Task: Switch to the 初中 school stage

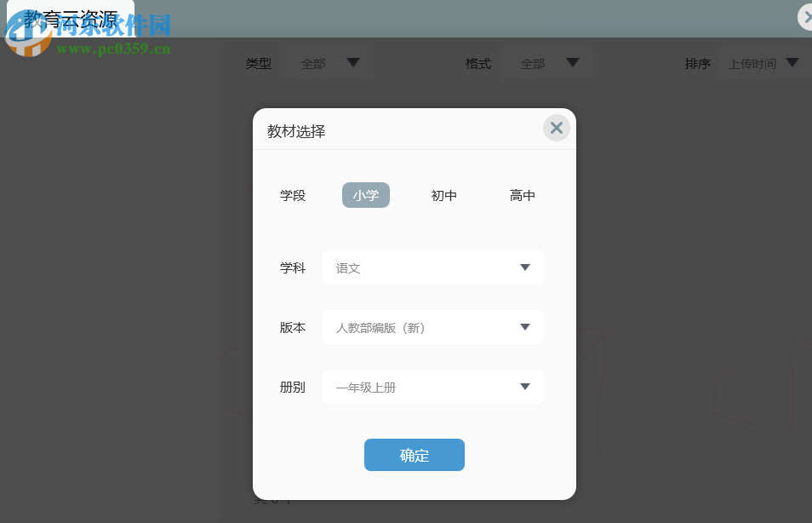Action: (x=444, y=195)
